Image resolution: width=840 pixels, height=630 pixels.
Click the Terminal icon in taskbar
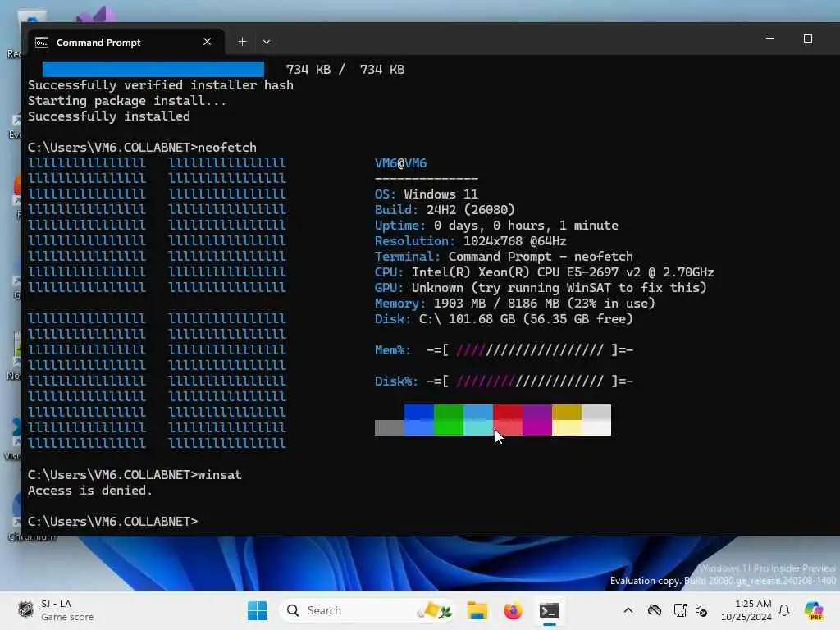(549, 610)
